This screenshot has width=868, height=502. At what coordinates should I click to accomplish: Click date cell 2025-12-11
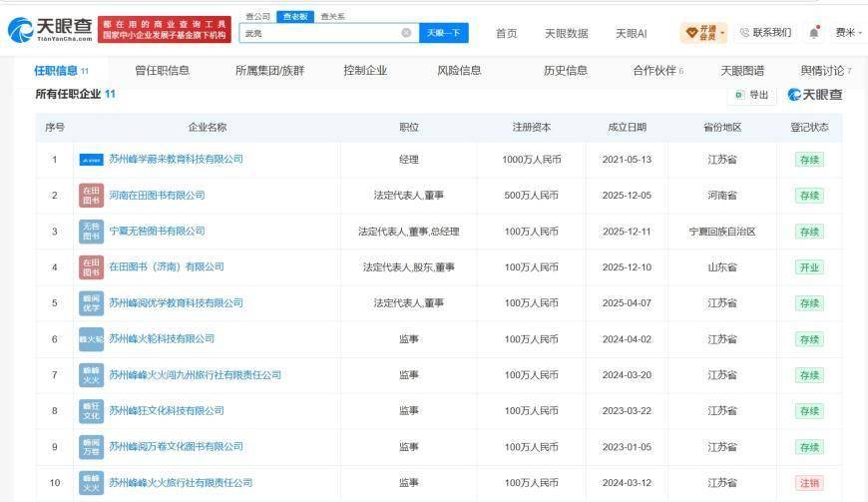[627, 232]
